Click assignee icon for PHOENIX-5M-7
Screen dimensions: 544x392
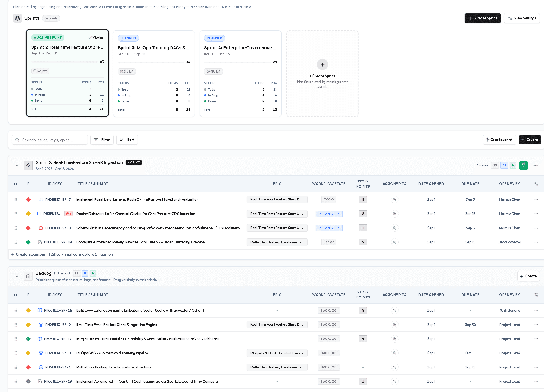(x=395, y=200)
